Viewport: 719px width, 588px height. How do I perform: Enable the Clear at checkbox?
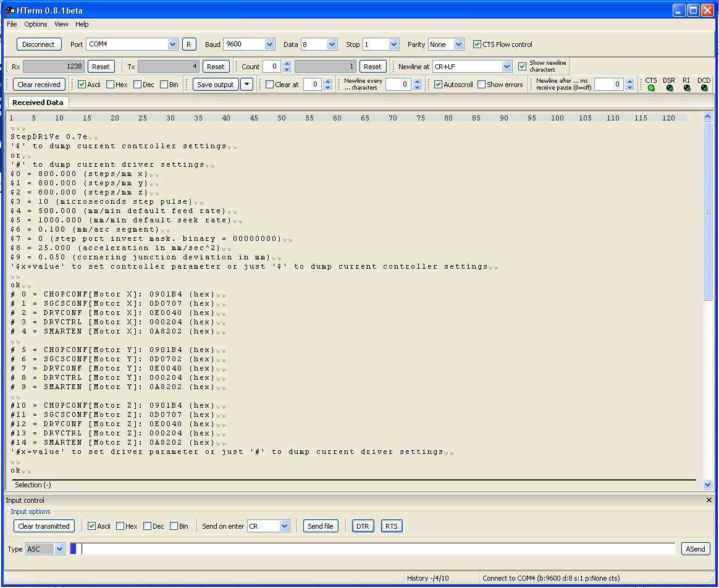(x=269, y=85)
